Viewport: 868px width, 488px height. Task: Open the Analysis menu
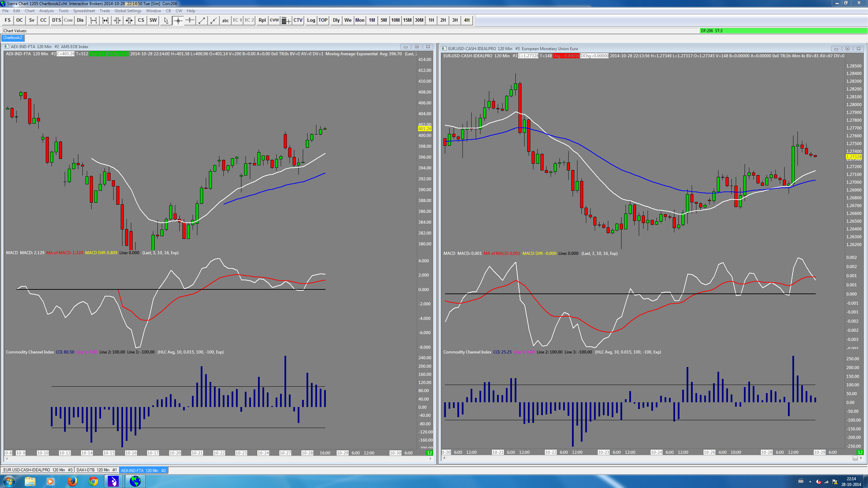pos(46,11)
